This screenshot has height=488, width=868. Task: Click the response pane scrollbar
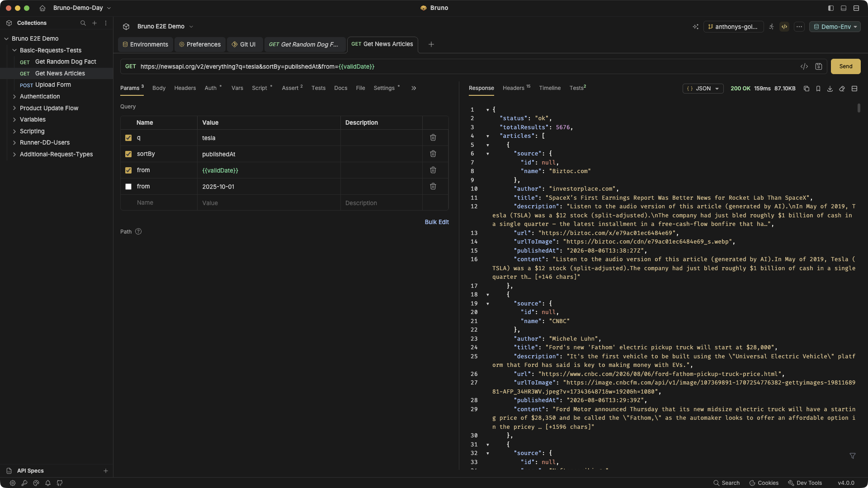pos(859,108)
